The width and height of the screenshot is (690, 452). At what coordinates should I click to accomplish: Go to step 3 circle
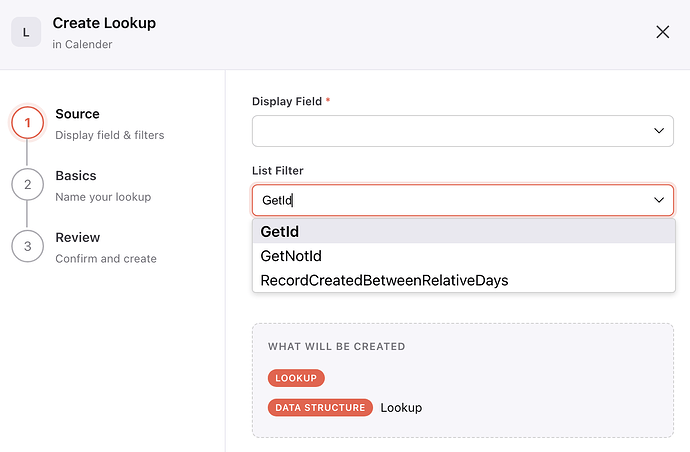click(x=27, y=246)
